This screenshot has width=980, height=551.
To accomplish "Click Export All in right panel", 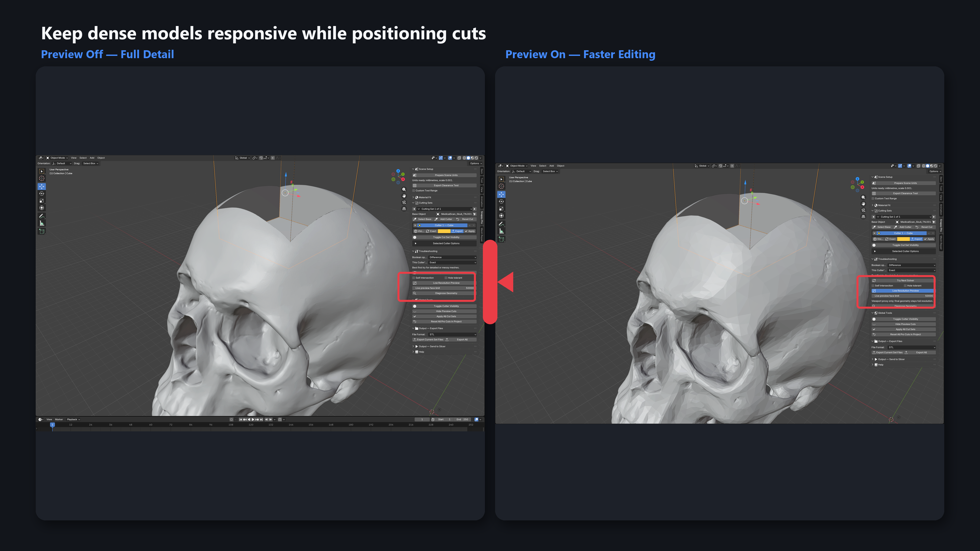I will click(920, 353).
